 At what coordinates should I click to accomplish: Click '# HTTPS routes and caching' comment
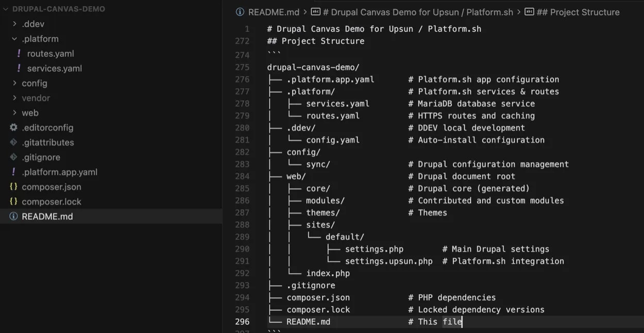pos(471,116)
